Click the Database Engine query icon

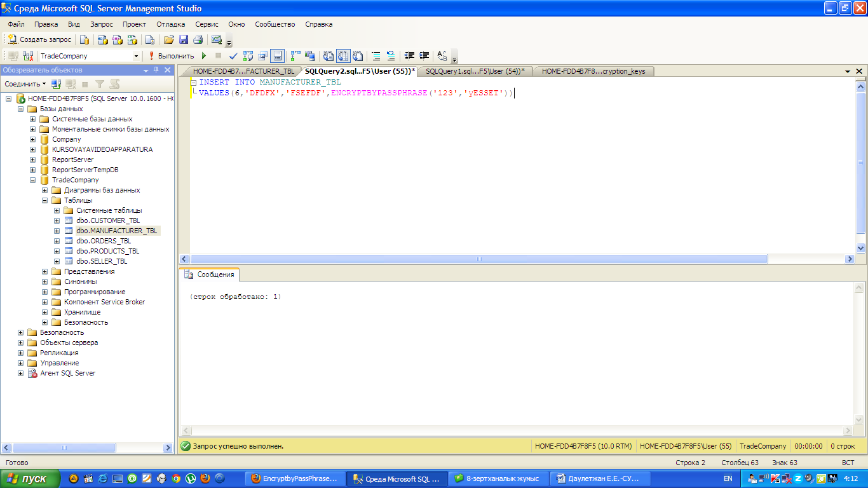85,39
